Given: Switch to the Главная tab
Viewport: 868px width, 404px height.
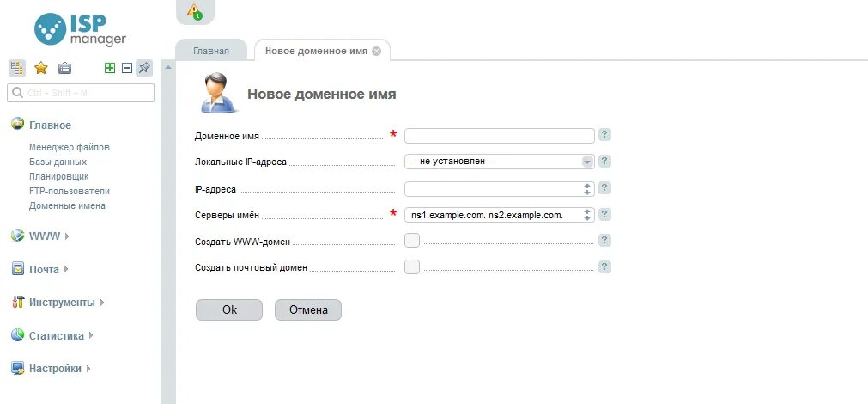Looking at the screenshot, I should 210,51.
